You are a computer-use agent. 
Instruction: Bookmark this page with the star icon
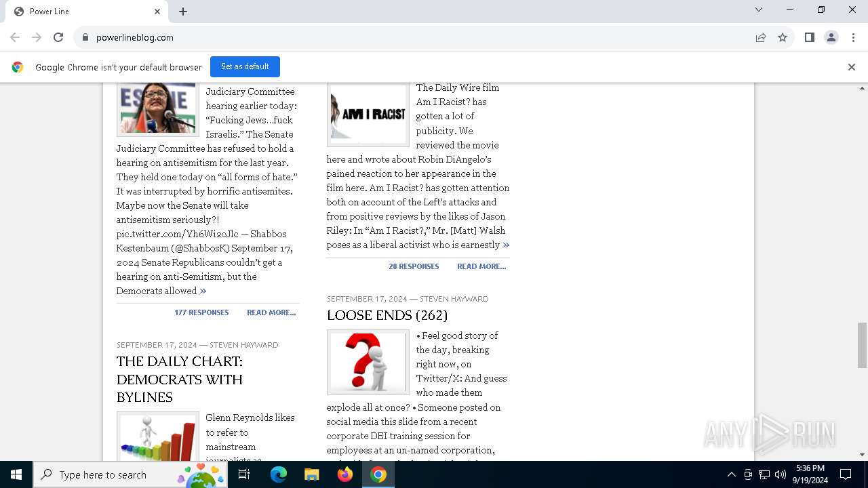(783, 37)
